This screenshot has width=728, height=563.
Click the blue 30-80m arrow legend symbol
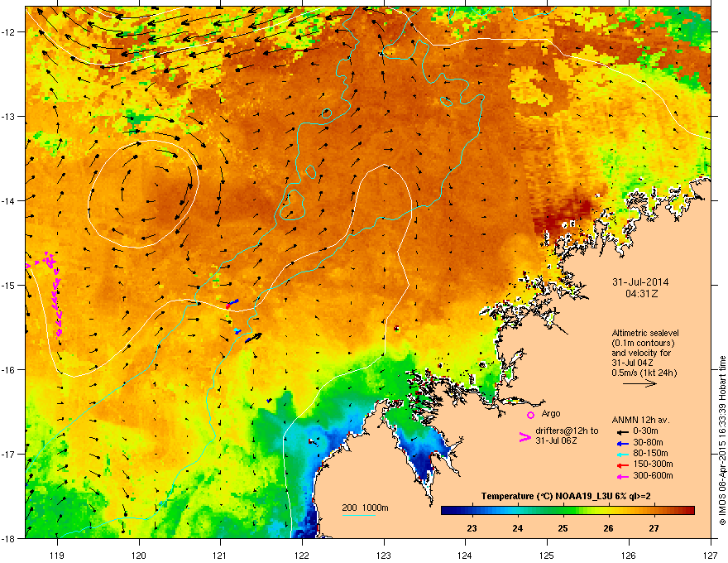(621, 443)
